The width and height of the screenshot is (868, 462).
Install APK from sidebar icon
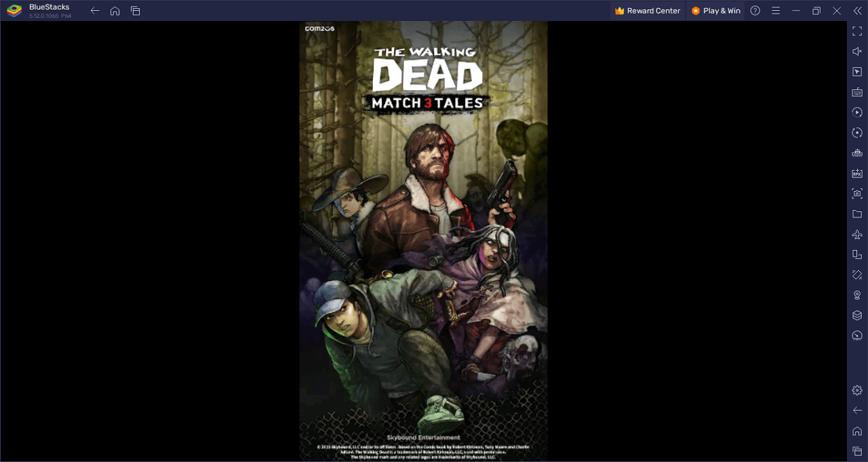point(857,173)
